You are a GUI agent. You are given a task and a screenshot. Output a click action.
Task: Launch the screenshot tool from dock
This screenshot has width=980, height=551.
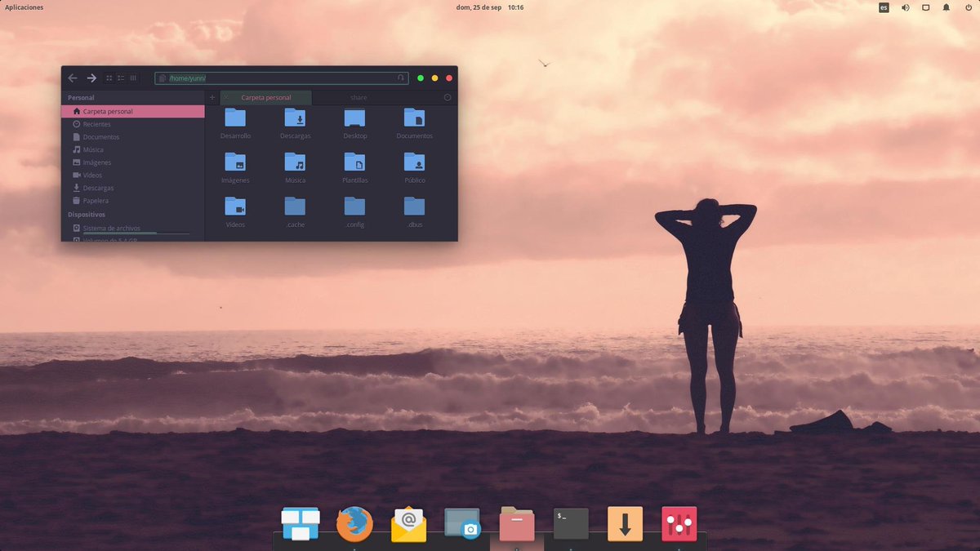[462, 524]
